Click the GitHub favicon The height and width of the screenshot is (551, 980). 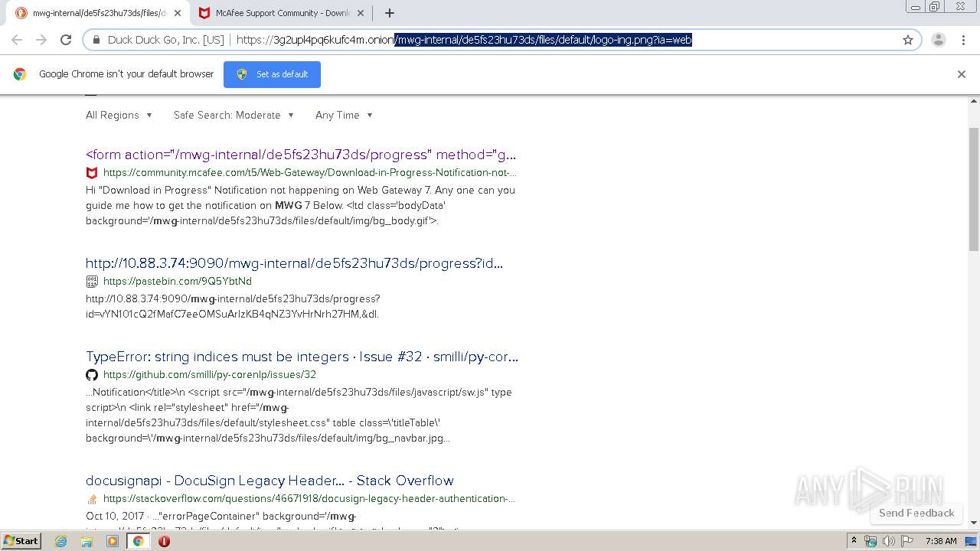pyautogui.click(x=92, y=375)
